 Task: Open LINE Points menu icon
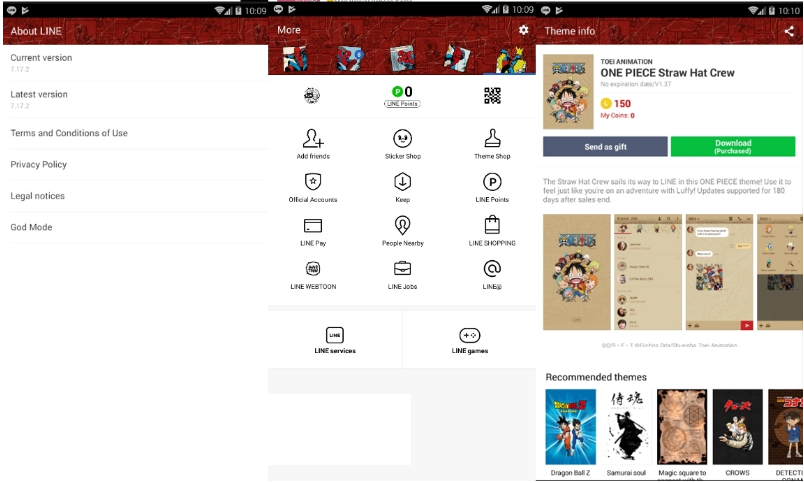492,188
